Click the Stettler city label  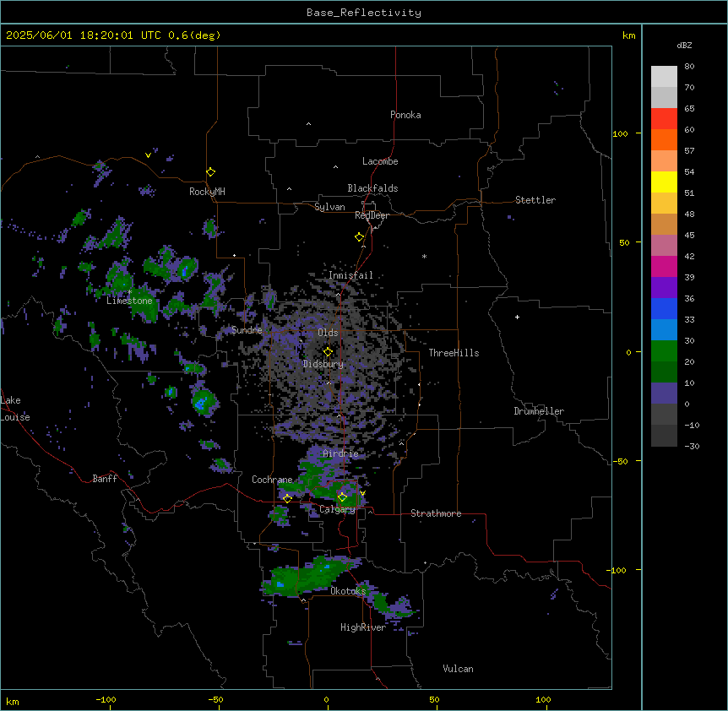535,200
